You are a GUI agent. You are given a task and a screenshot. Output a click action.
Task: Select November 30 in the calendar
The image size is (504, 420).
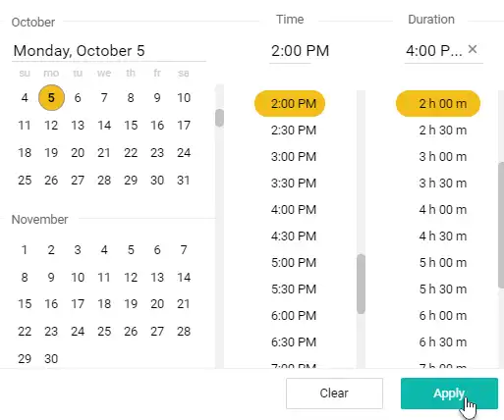tap(51, 358)
